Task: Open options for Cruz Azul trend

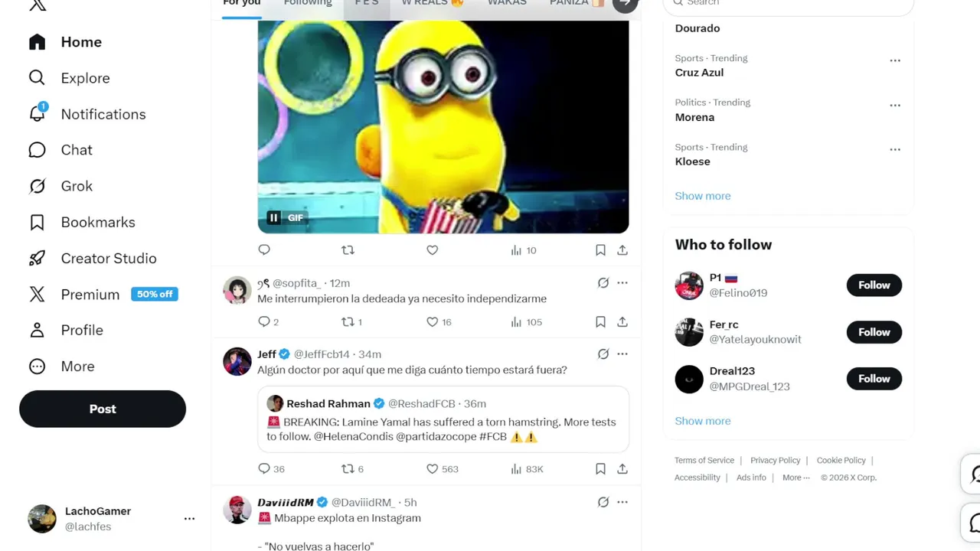Action: point(895,60)
